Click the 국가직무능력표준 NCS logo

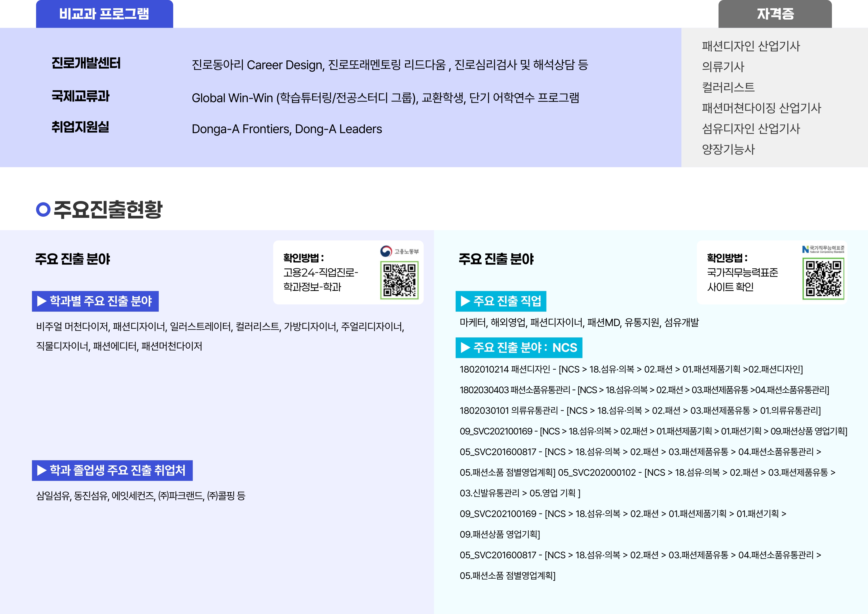pyautogui.click(x=823, y=249)
